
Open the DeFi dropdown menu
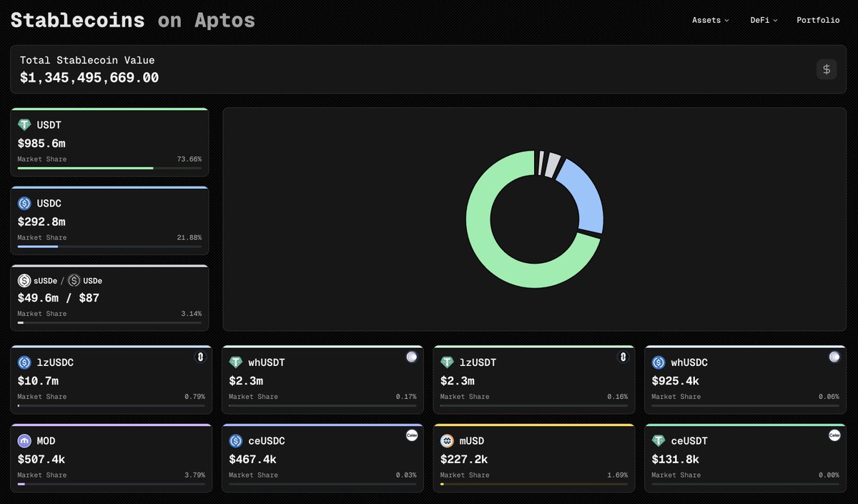(763, 20)
